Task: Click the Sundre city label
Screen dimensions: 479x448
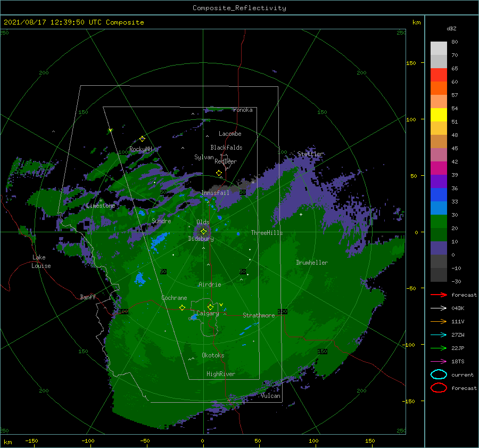Action: pos(161,221)
